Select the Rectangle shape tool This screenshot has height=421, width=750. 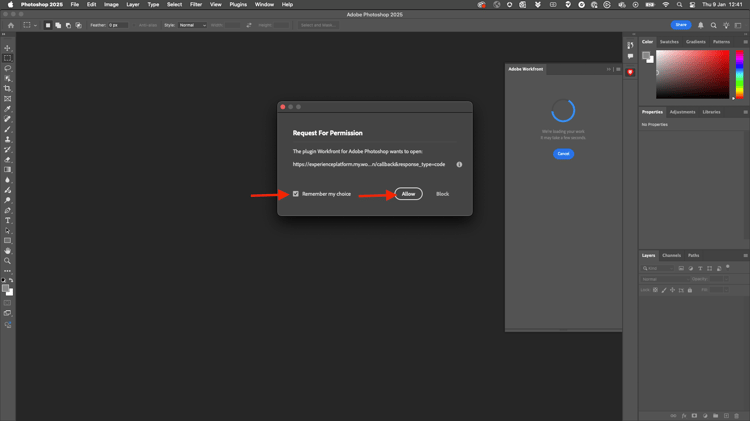point(7,241)
